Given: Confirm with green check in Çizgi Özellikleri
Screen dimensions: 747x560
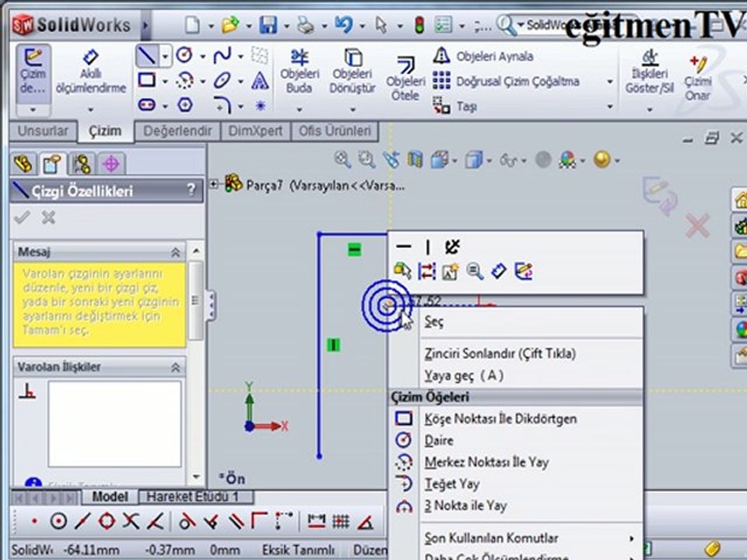Looking at the screenshot, I should (22, 218).
